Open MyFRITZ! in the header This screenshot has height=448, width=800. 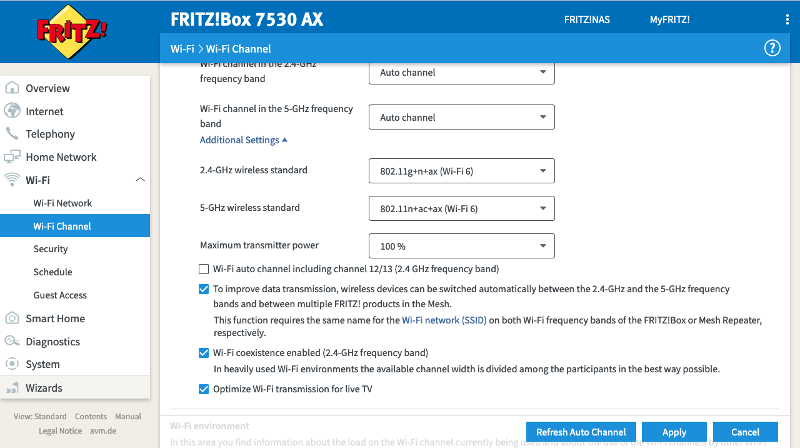click(x=669, y=20)
